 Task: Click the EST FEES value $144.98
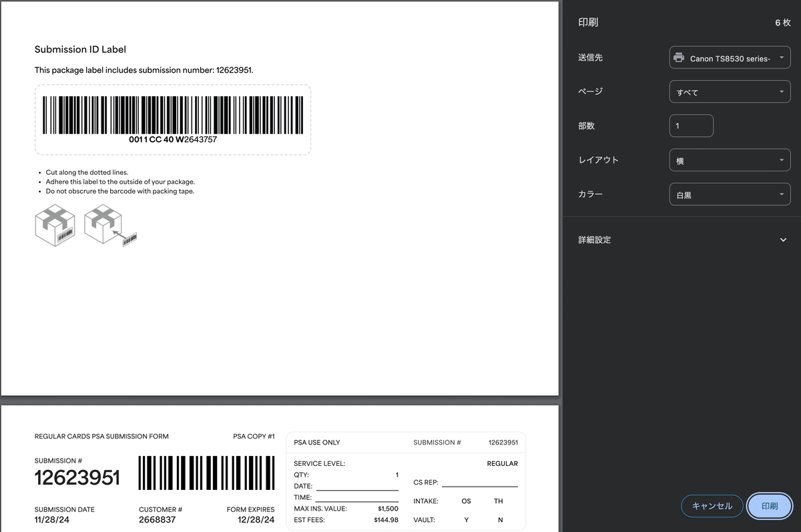click(386, 520)
